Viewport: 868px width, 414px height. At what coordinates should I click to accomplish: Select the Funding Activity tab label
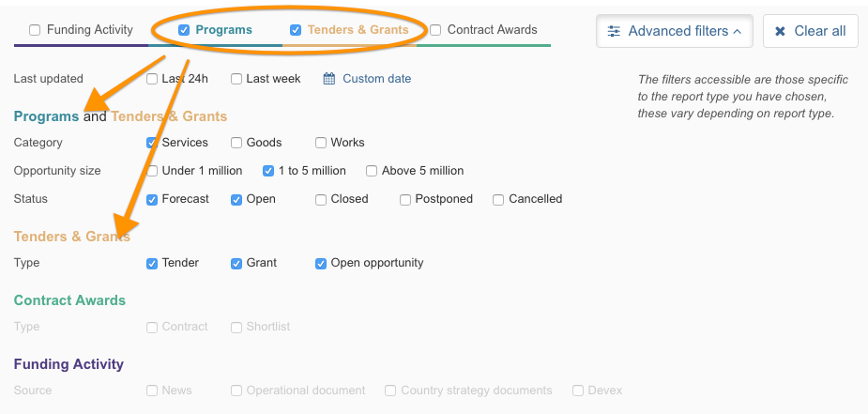click(x=90, y=30)
